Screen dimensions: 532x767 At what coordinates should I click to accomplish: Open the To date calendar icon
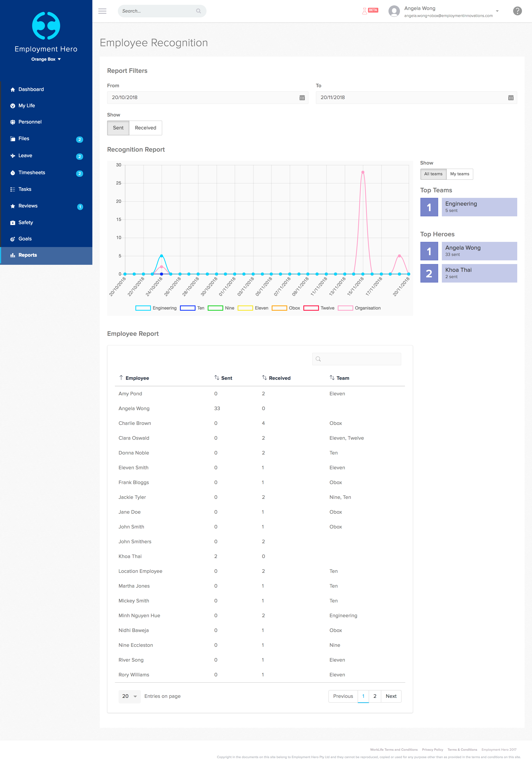pos(511,98)
